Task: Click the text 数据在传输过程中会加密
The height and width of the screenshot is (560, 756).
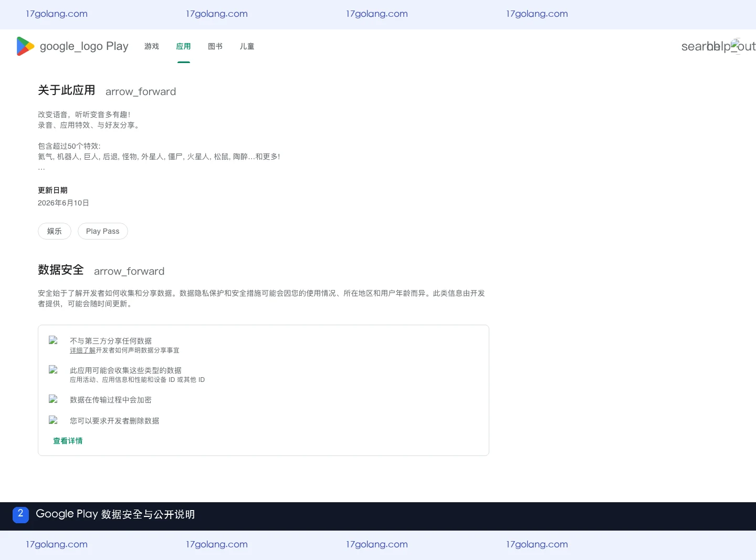Action: [111, 400]
